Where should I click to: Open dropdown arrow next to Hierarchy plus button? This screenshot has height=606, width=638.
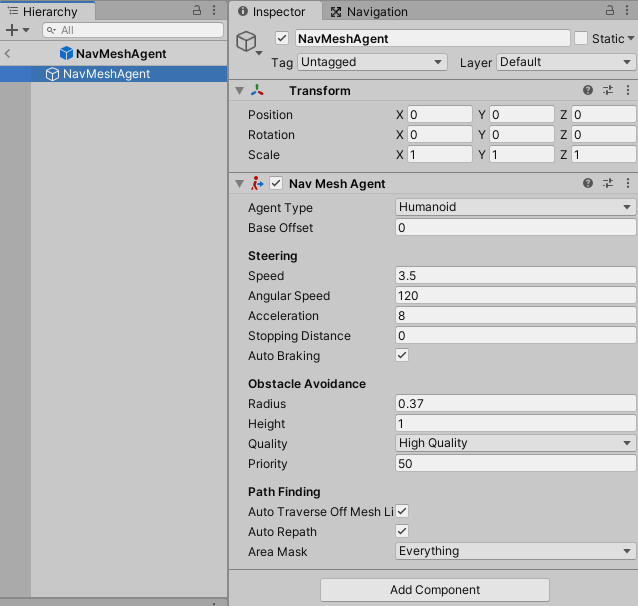pos(26,30)
